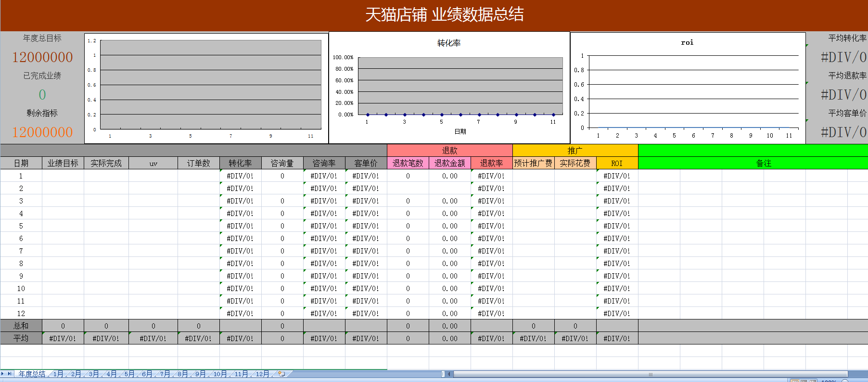Image resolution: width=868 pixels, height=382 pixels.
Task: Click the 平均客单价 label
Action: click(x=847, y=113)
